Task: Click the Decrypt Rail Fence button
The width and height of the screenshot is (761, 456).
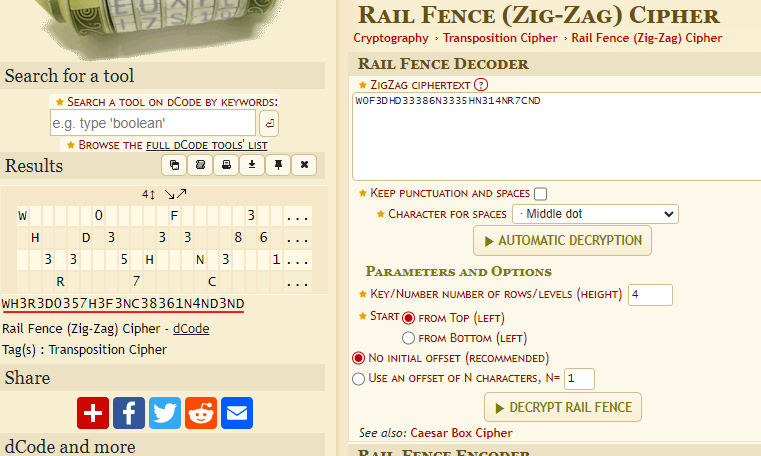Action: pyautogui.click(x=562, y=407)
